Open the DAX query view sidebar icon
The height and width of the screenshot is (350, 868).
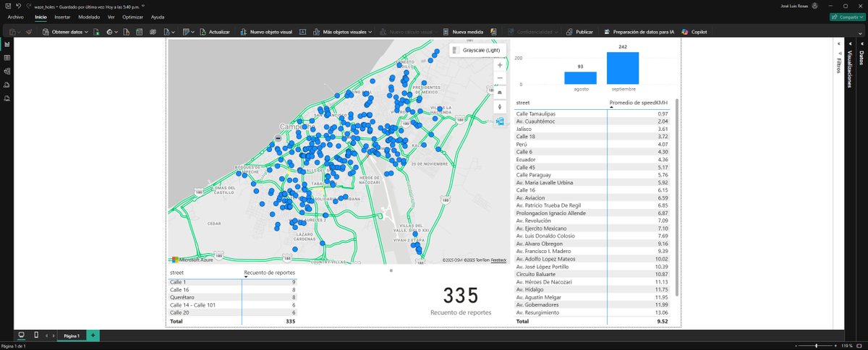7,85
